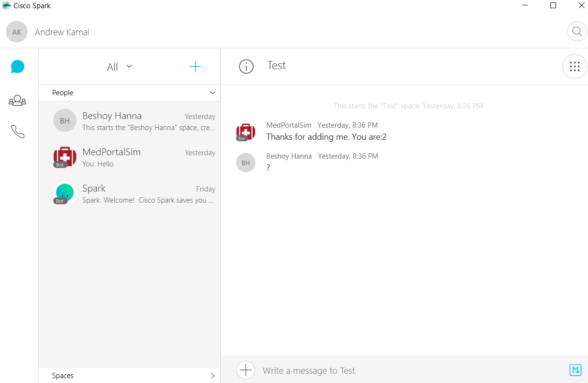Viewport: 588px width, 383px height.
Task: Toggle the Markdown icon in message bar
Action: (575, 370)
